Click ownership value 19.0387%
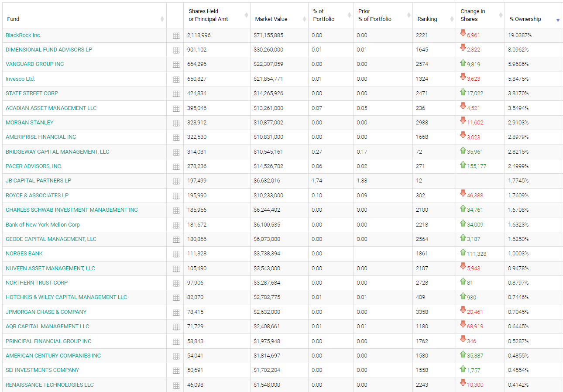This screenshot has width=563, height=392. (x=520, y=35)
